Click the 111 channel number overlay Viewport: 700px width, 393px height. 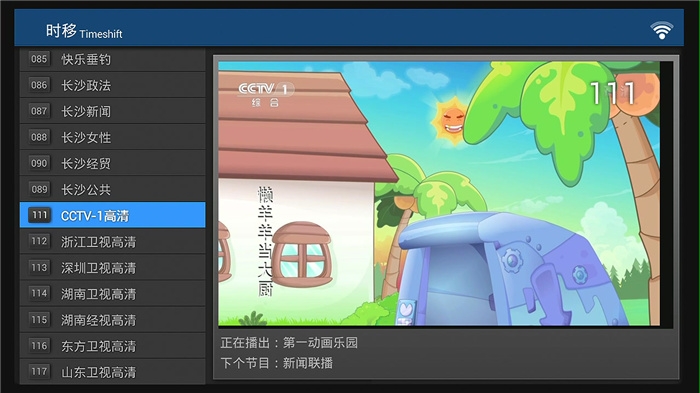point(613,93)
